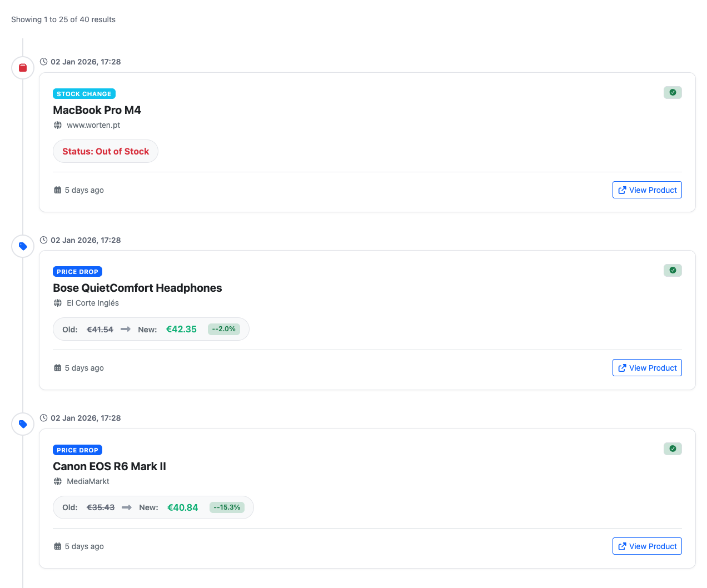The width and height of the screenshot is (707, 588).
Task: Click the globe icon next to MediaMarkt
Action: [58, 481]
